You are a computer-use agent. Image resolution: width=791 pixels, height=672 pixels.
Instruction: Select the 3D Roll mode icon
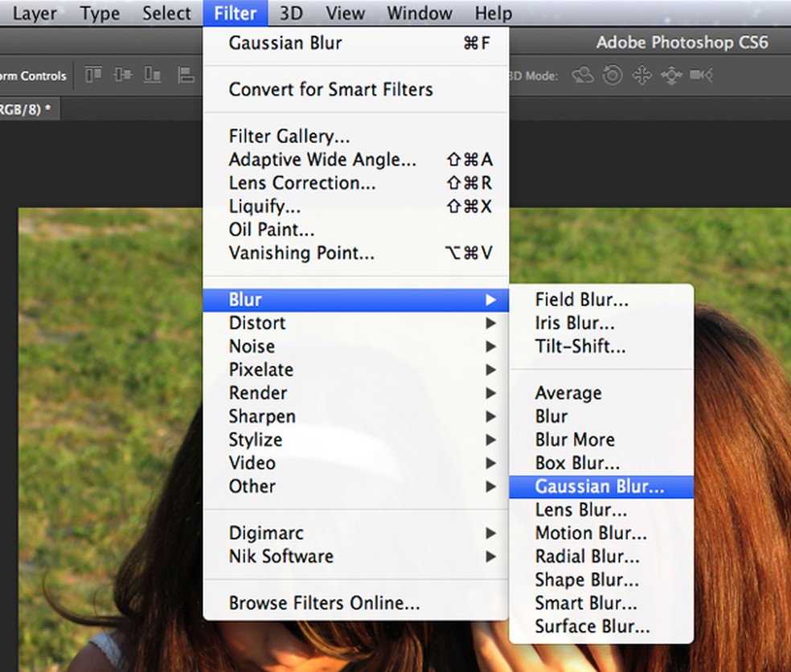(x=613, y=76)
